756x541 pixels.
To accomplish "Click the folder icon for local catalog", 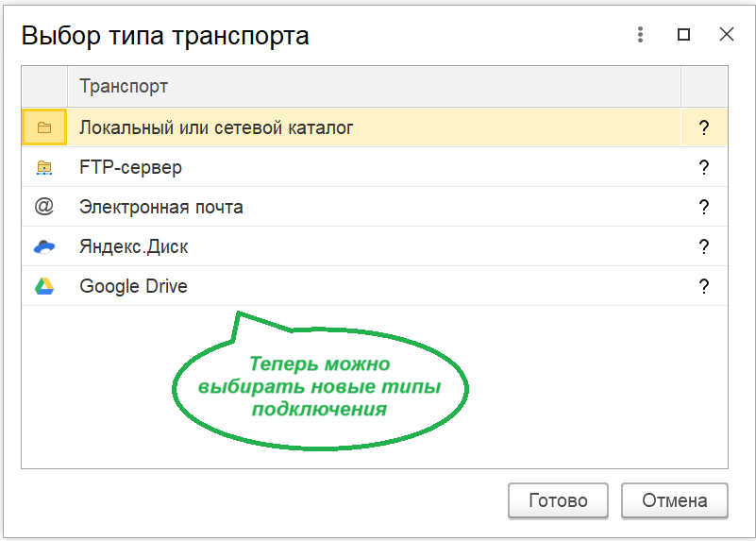I will coord(43,127).
